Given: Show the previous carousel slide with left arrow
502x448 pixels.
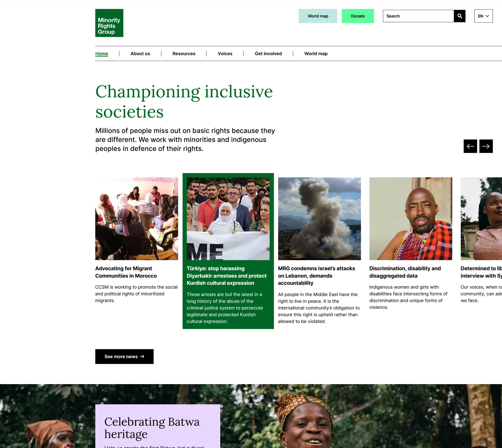Looking at the screenshot, I should point(470,146).
